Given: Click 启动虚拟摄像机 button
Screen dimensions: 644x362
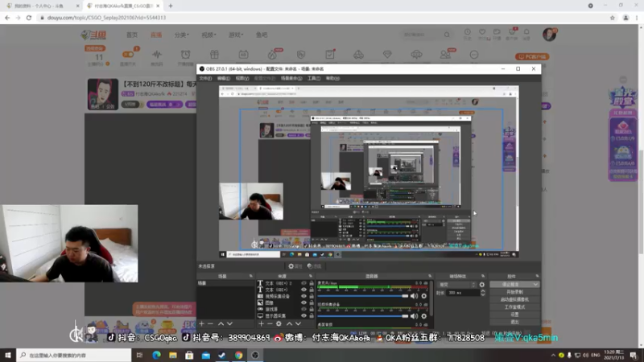Looking at the screenshot, I should coord(514,299).
